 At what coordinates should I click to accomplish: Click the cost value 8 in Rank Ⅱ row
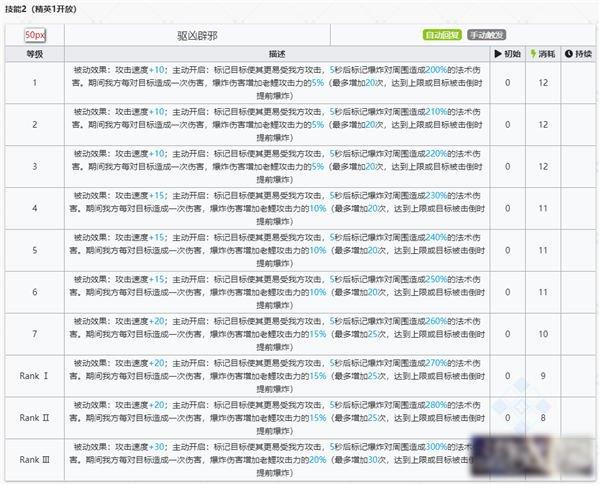click(x=543, y=418)
